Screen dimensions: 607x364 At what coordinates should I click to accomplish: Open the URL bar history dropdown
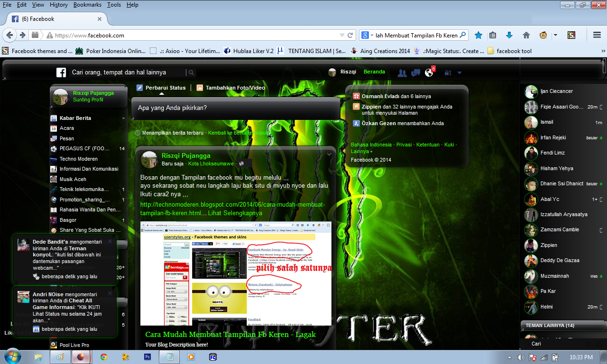point(342,35)
